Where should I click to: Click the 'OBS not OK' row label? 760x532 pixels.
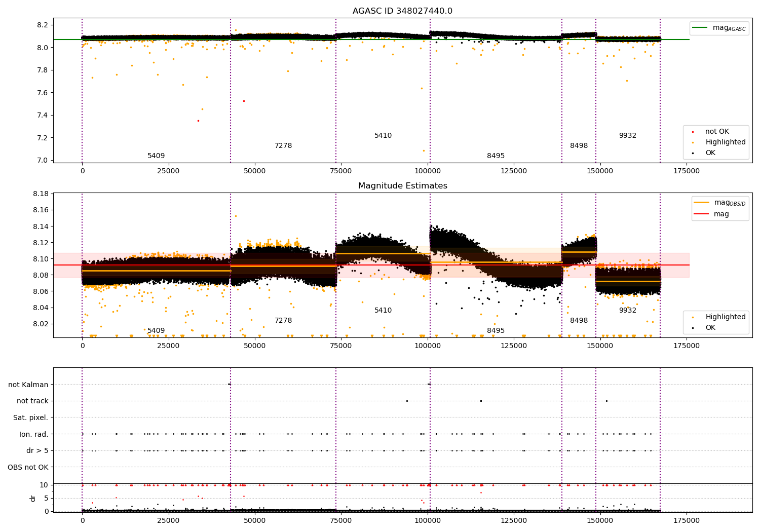(28, 467)
